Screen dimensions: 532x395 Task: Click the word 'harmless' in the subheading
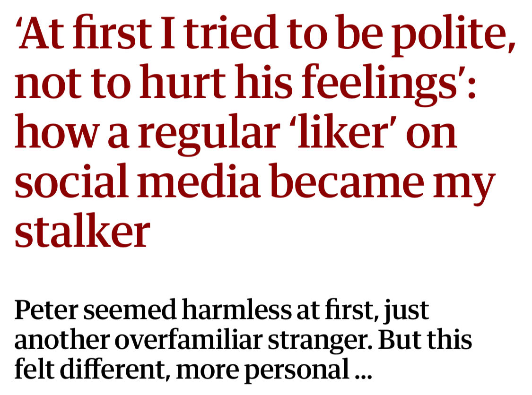click(236, 309)
